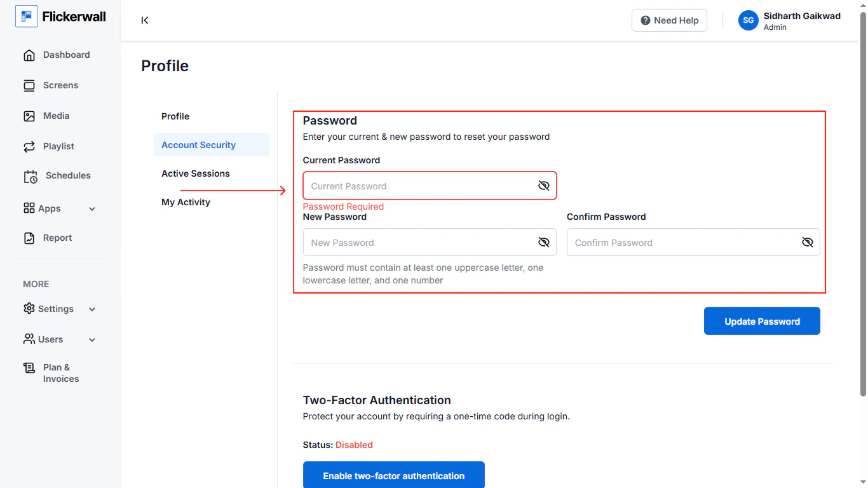Click the "Admin" role text
The height and width of the screenshot is (488, 868).
point(775,27)
